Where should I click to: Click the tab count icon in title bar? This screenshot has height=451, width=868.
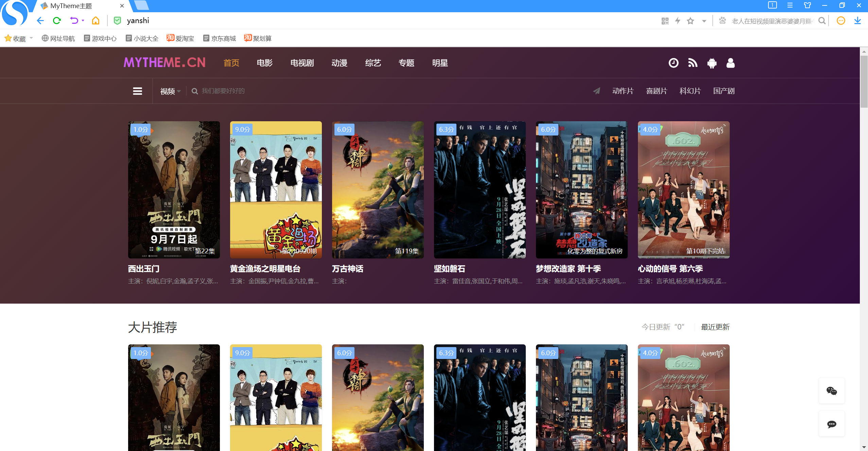(772, 5)
